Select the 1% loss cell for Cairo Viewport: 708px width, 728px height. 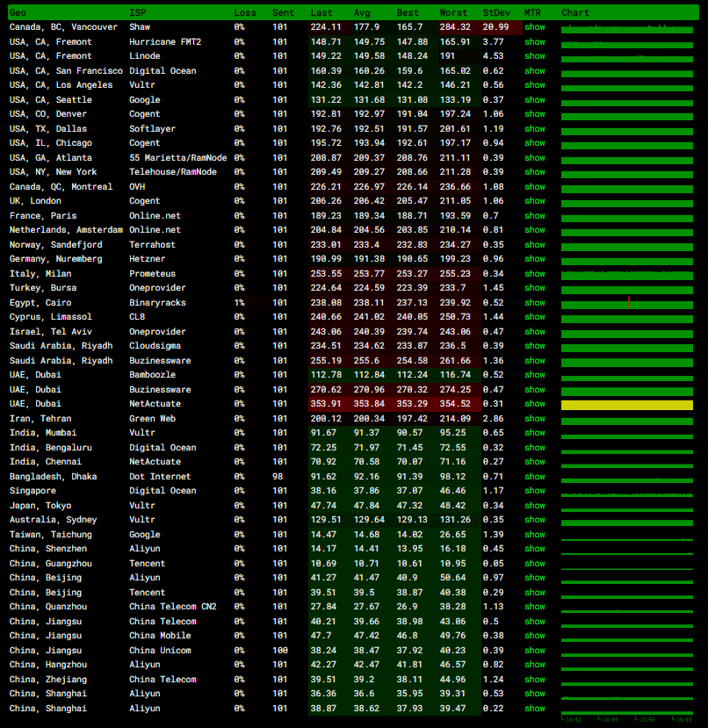click(x=239, y=303)
